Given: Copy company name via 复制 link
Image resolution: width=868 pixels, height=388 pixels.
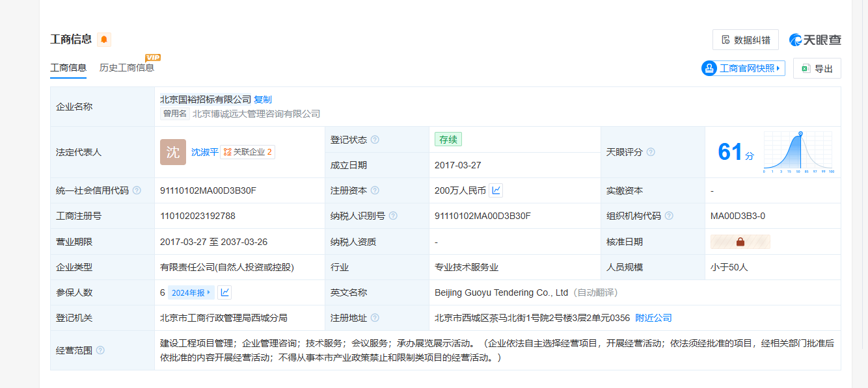Looking at the screenshot, I should (x=263, y=99).
